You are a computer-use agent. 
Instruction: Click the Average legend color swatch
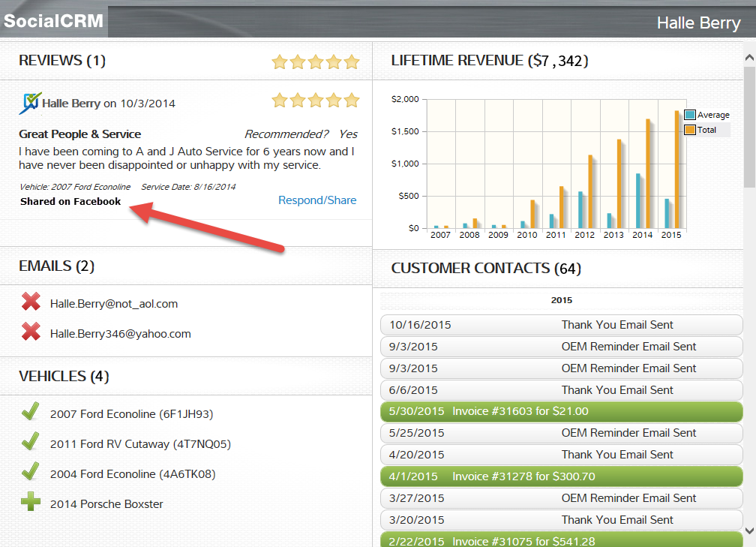click(x=690, y=115)
